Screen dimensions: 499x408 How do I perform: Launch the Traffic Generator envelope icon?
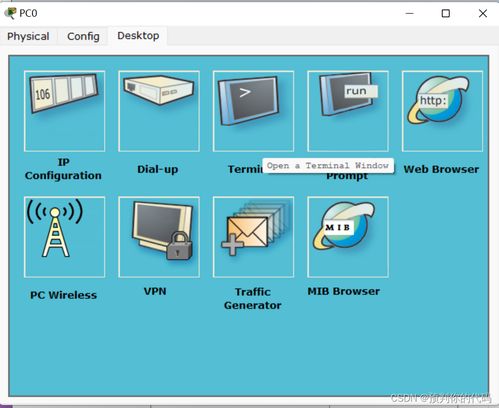click(253, 237)
